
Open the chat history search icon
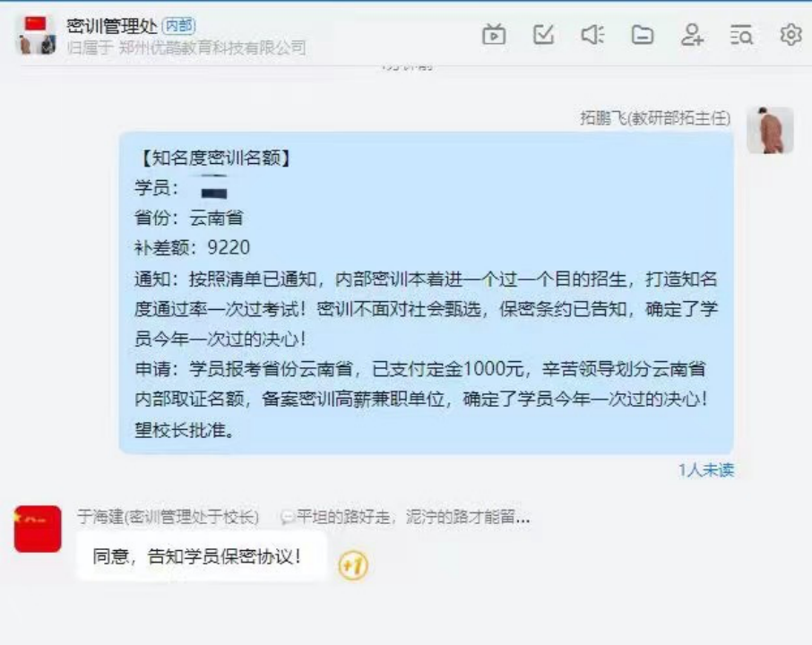741,35
